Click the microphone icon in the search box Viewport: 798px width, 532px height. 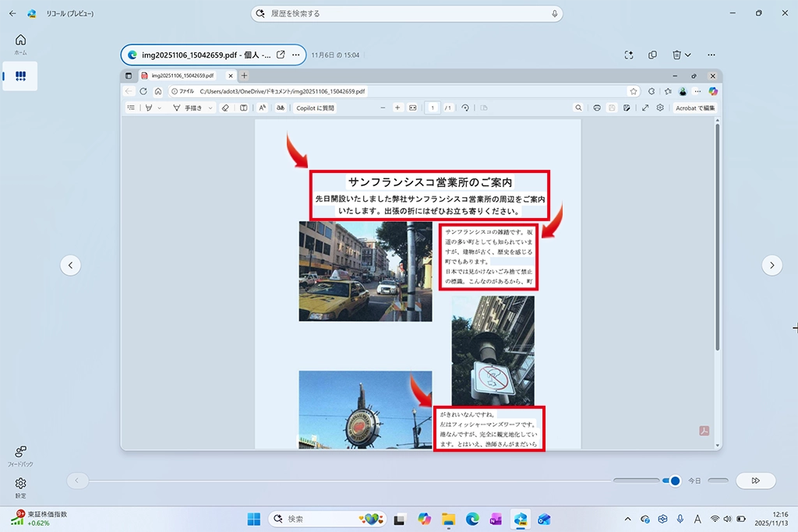pyautogui.click(x=554, y=14)
